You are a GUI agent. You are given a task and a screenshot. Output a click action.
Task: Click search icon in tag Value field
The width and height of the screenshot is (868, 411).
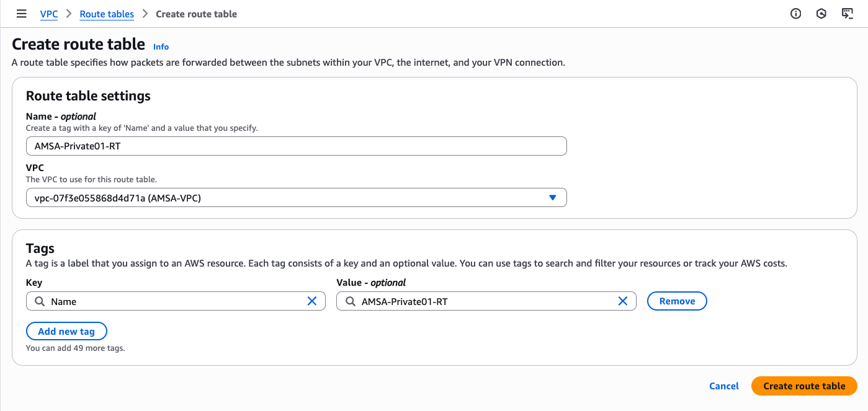coord(350,301)
